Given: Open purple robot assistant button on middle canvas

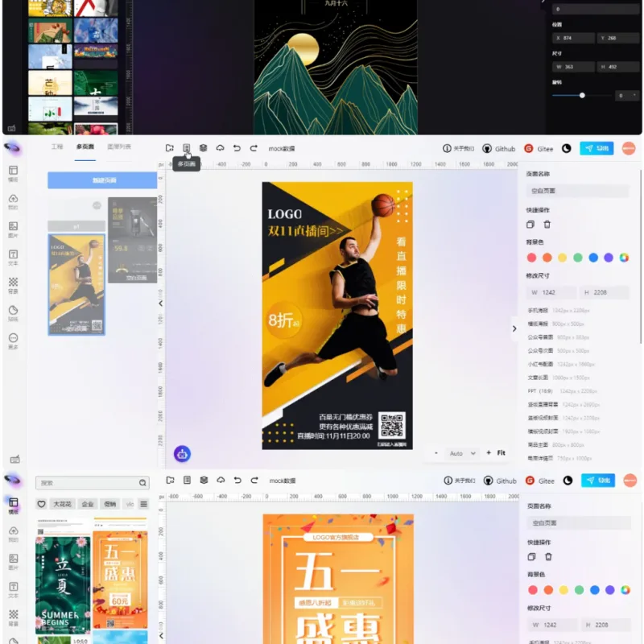Looking at the screenshot, I should click(183, 454).
